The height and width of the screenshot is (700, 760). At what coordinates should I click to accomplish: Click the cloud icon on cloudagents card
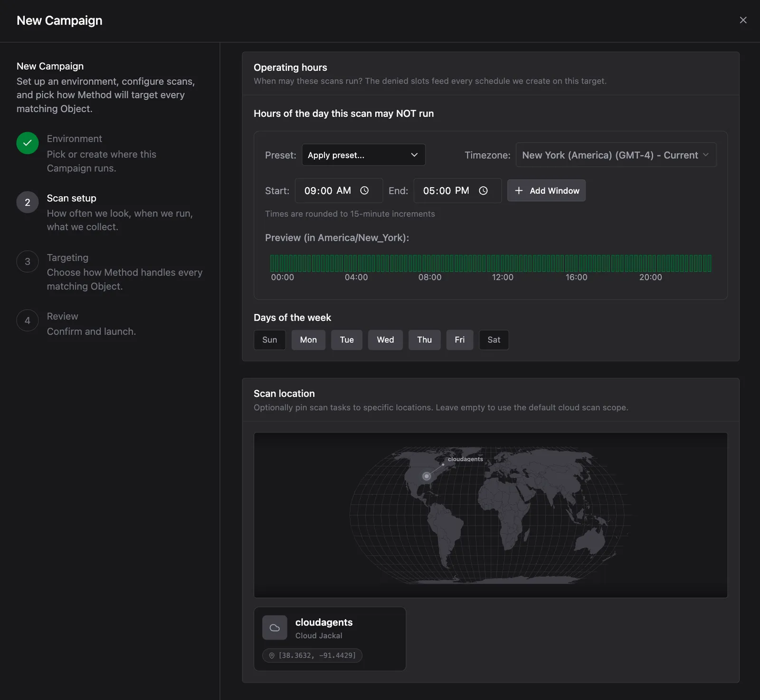(275, 628)
